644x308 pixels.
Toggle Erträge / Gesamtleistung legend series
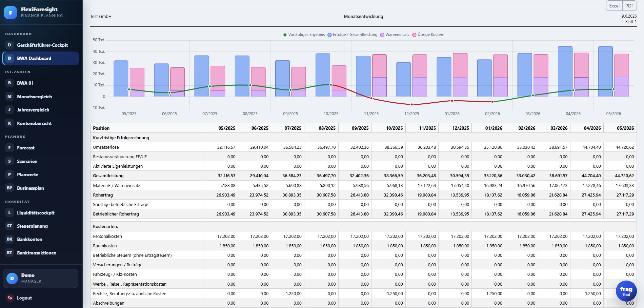click(353, 35)
